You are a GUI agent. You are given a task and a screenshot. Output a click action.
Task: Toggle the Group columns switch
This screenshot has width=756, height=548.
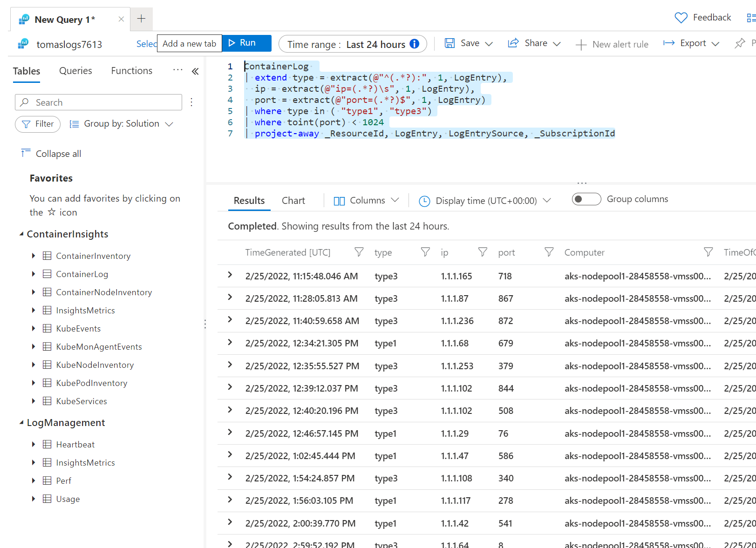click(x=586, y=199)
